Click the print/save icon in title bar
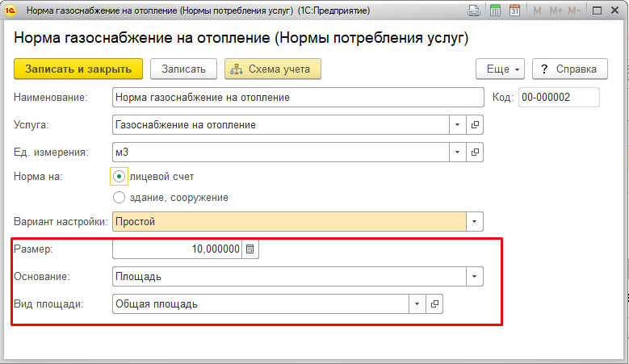The height and width of the screenshot is (364, 629). (474, 10)
